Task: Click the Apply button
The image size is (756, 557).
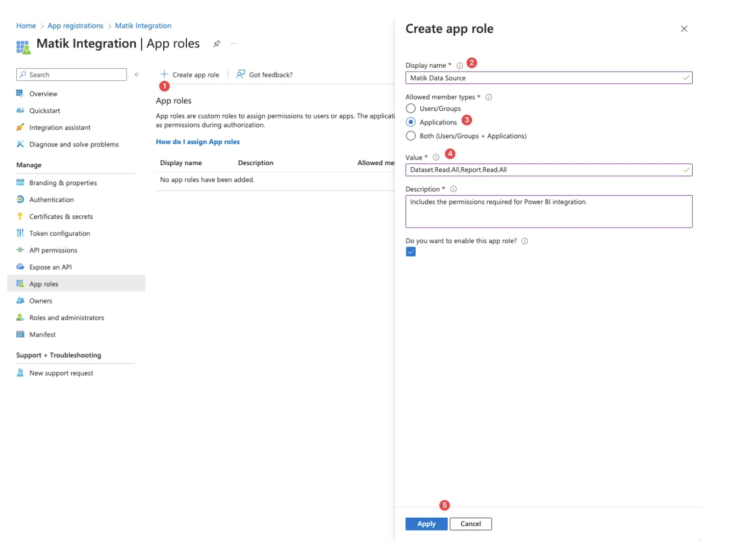Action: coord(427,524)
